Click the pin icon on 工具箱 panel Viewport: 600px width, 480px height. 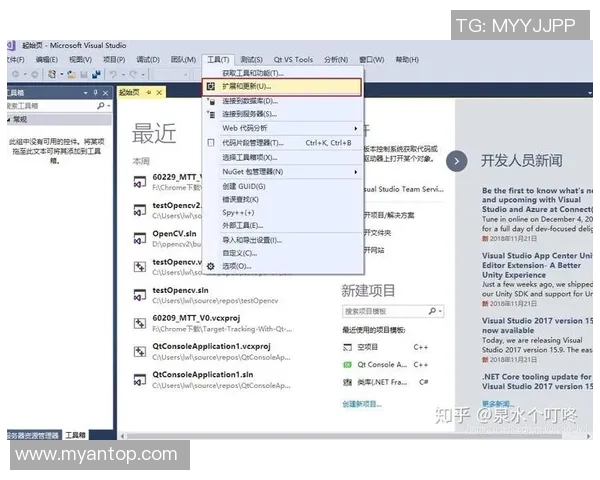pyautogui.click(x=96, y=93)
